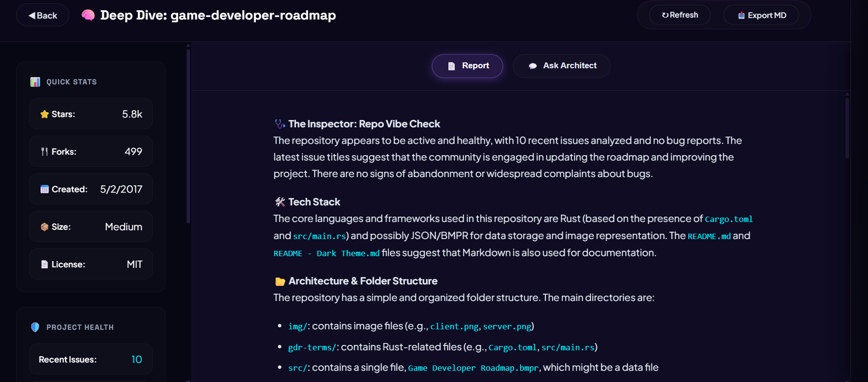Open the Ask Architect tab

point(562,66)
